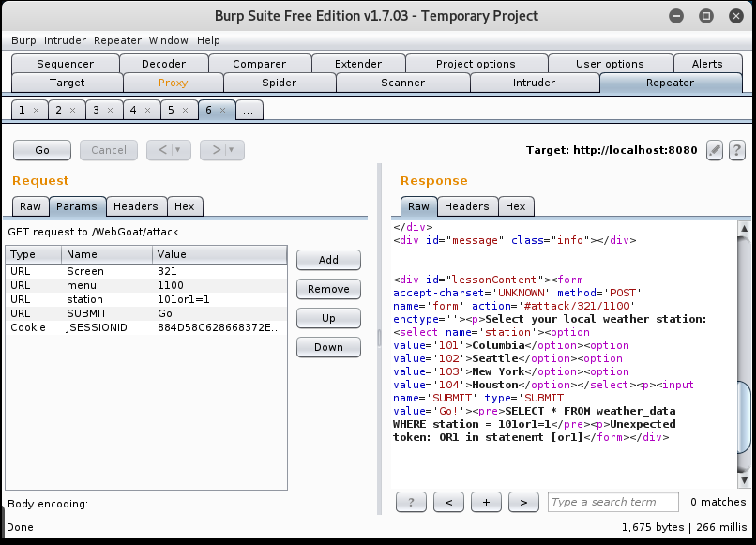Remove the selected parameter

(328, 289)
